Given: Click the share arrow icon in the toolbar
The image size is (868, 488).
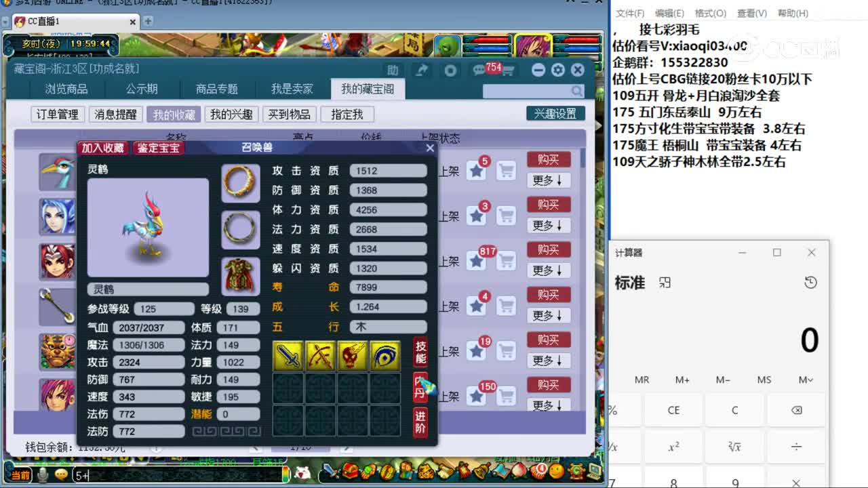Looking at the screenshot, I should point(421,68).
